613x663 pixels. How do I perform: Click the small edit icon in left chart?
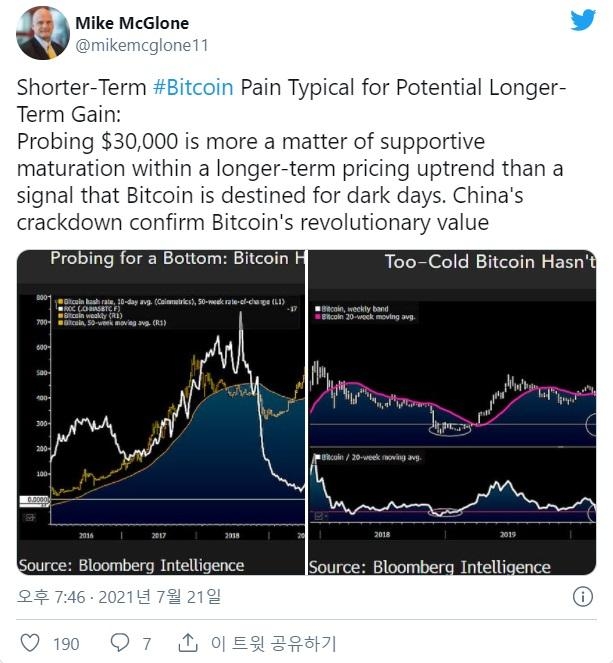point(30,517)
